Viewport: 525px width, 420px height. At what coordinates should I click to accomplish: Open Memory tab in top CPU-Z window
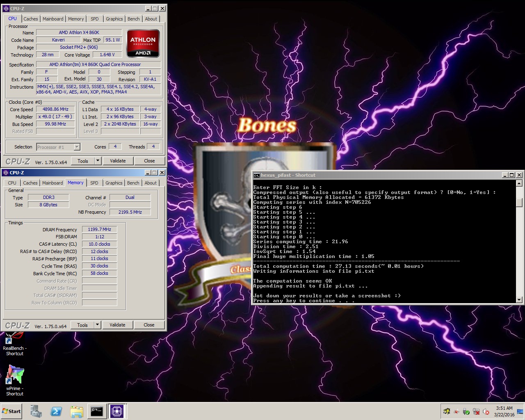tap(76, 19)
